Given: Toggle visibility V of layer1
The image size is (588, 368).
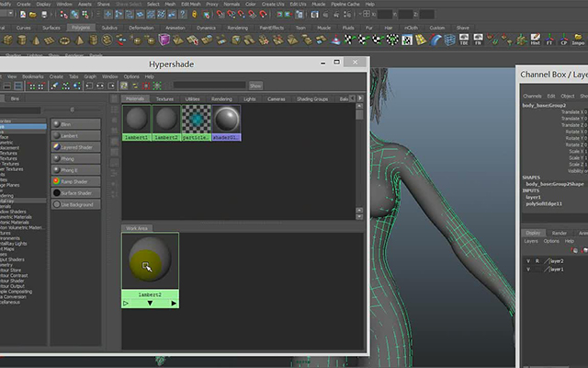Looking at the screenshot, I should point(528,270).
